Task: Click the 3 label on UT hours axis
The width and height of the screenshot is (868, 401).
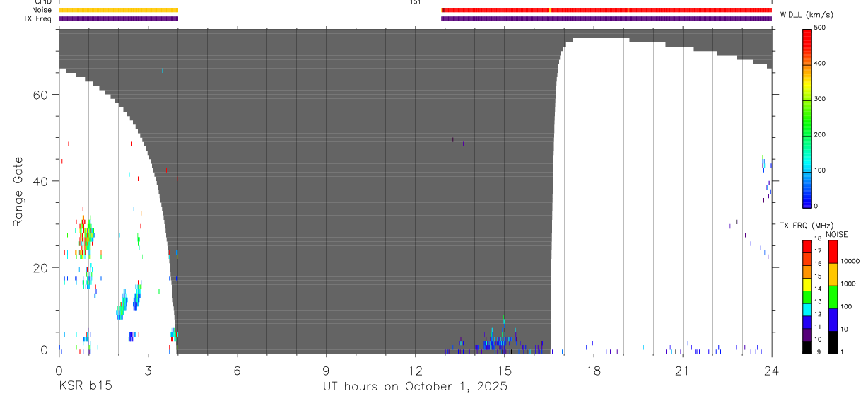Action: point(148,370)
